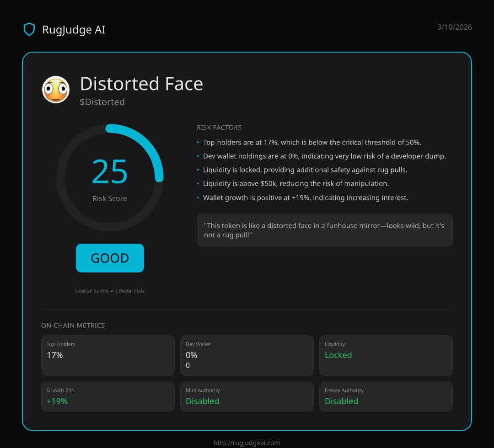Click the +19% growth value
The width and height of the screenshot is (494, 448).
click(57, 401)
